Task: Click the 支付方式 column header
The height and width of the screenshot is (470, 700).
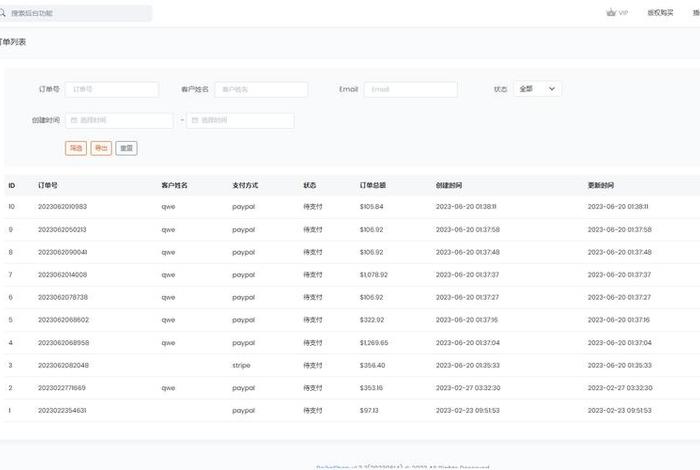Action: coord(245,185)
